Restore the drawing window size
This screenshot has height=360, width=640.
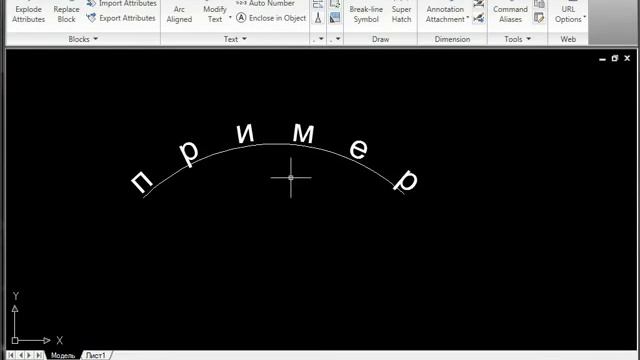click(x=615, y=58)
